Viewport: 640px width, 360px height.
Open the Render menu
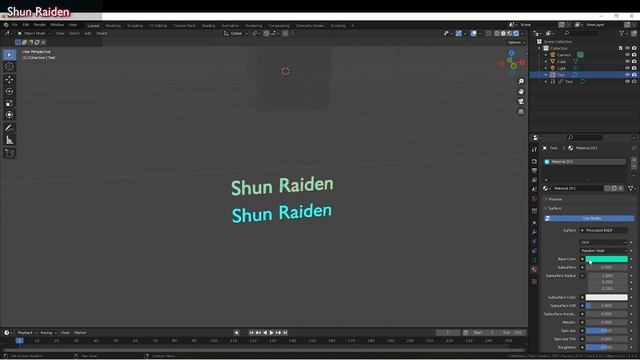pos(40,25)
